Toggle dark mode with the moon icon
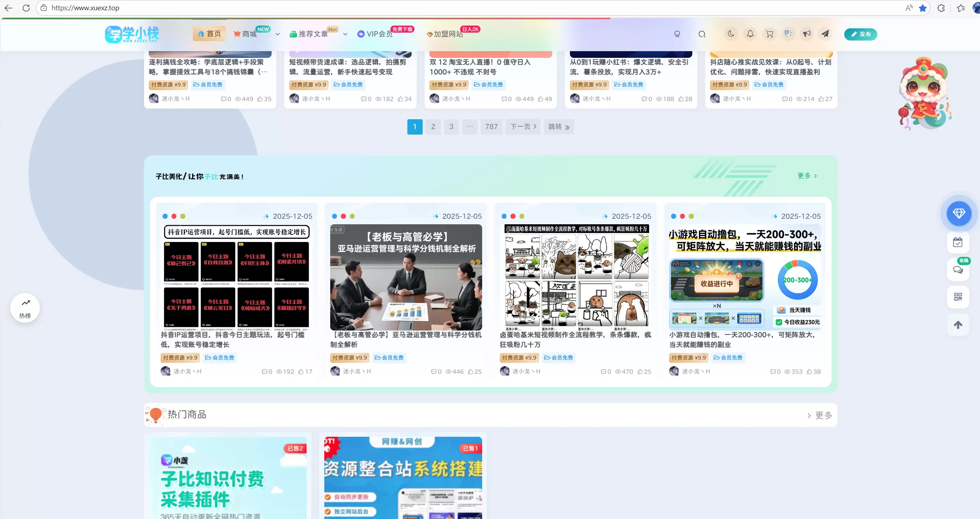This screenshot has width=980, height=519. [x=731, y=34]
